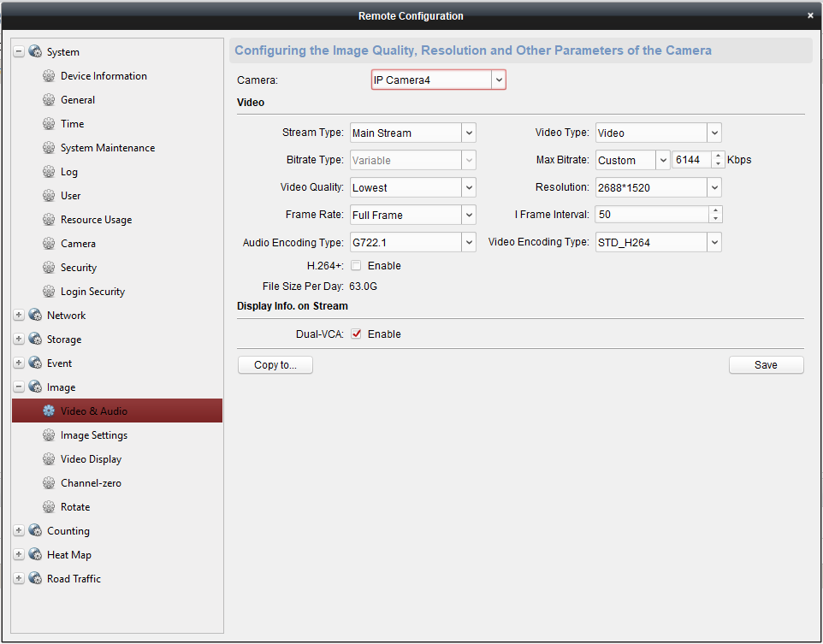Click the Copy to... button
The image size is (823, 644).
(275, 365)
